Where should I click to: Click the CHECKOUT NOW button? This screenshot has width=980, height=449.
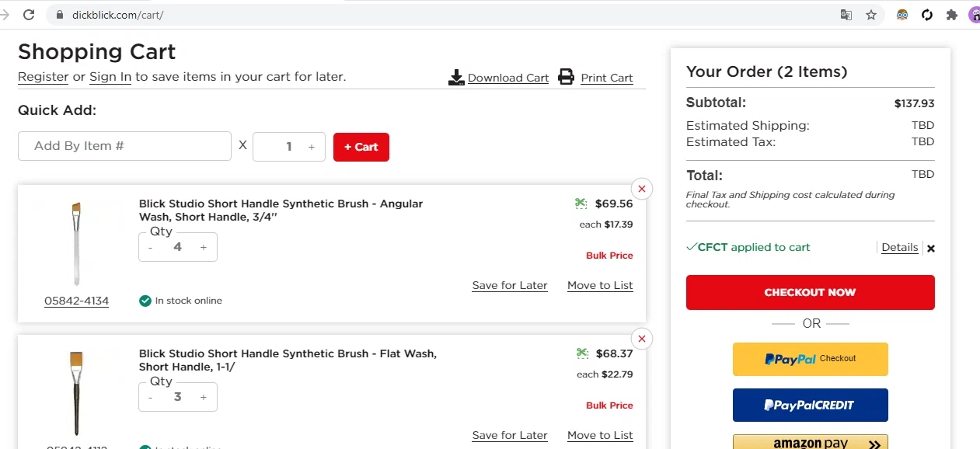point(810,292)
